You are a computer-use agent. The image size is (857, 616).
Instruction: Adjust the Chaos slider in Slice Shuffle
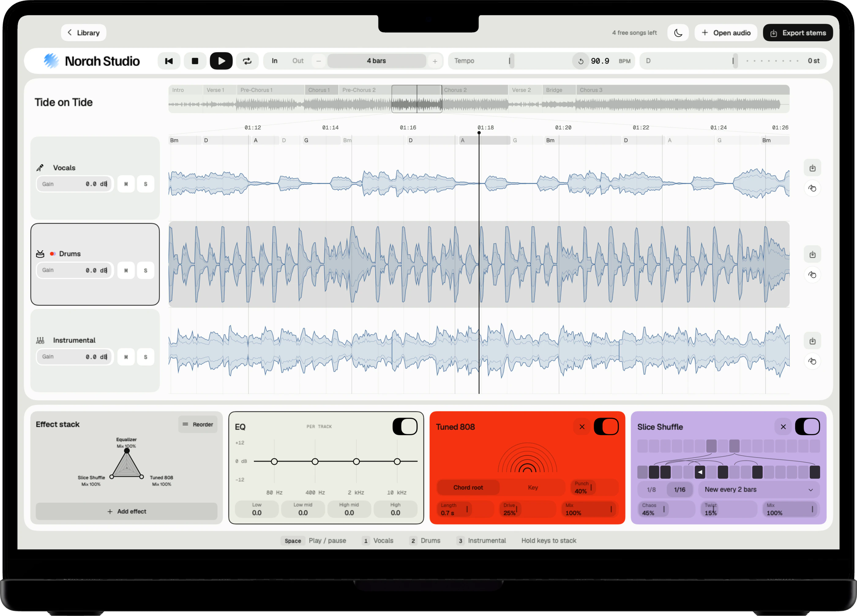coord(667,510)
